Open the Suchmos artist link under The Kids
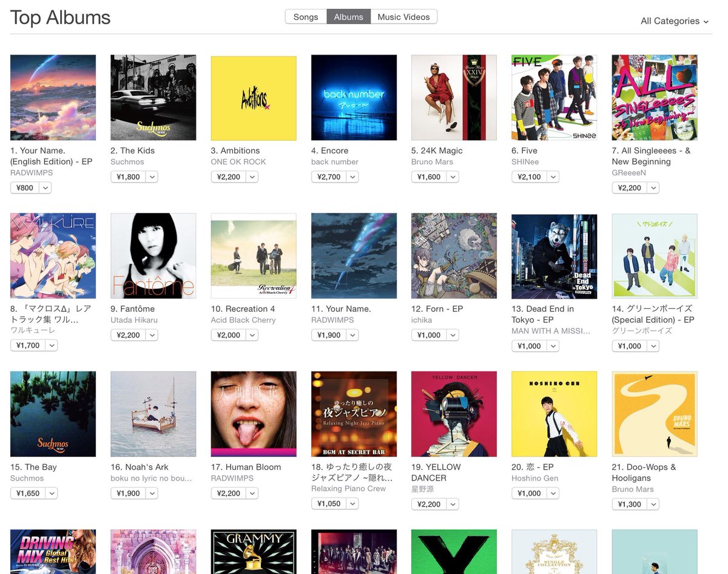Viewport: 728px width, 574px height. [127, 162]
